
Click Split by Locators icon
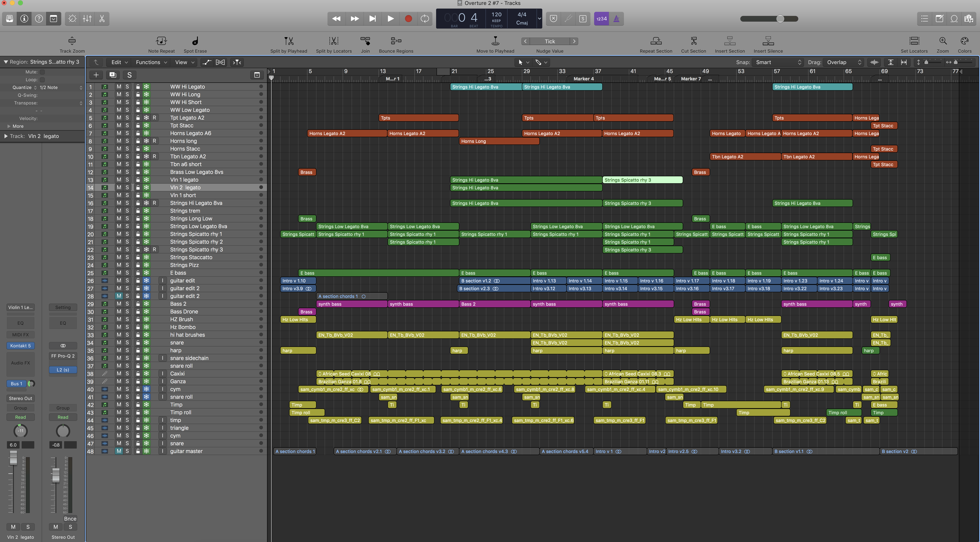(334, 41)
